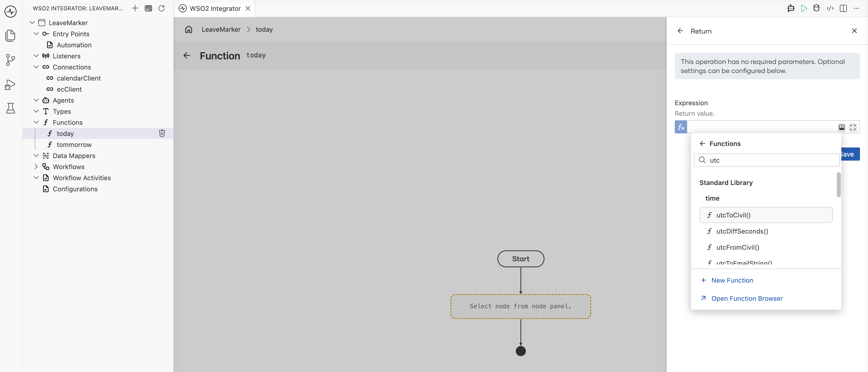Viewport: 868px width, 372px height.
Task: Collapse the Agents section
Action: coord(36,100)
